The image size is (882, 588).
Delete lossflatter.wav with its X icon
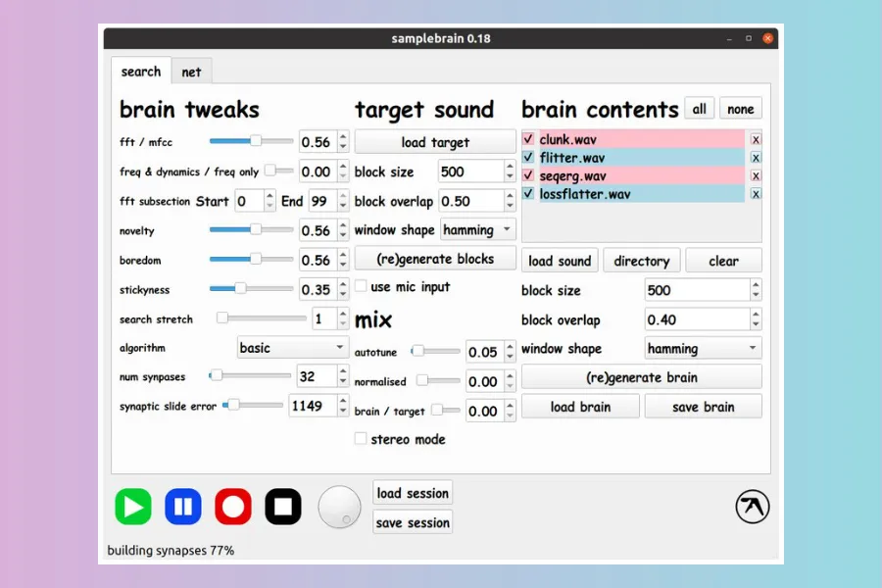756,194
